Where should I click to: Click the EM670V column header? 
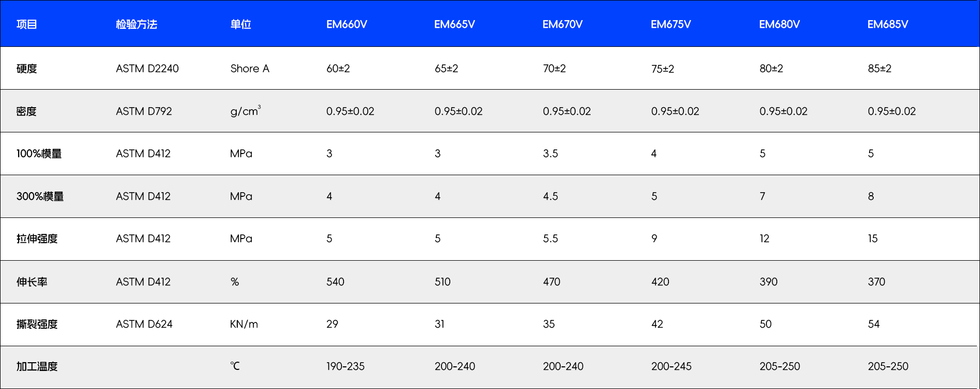pyautogui.click(x=562, y=24)
